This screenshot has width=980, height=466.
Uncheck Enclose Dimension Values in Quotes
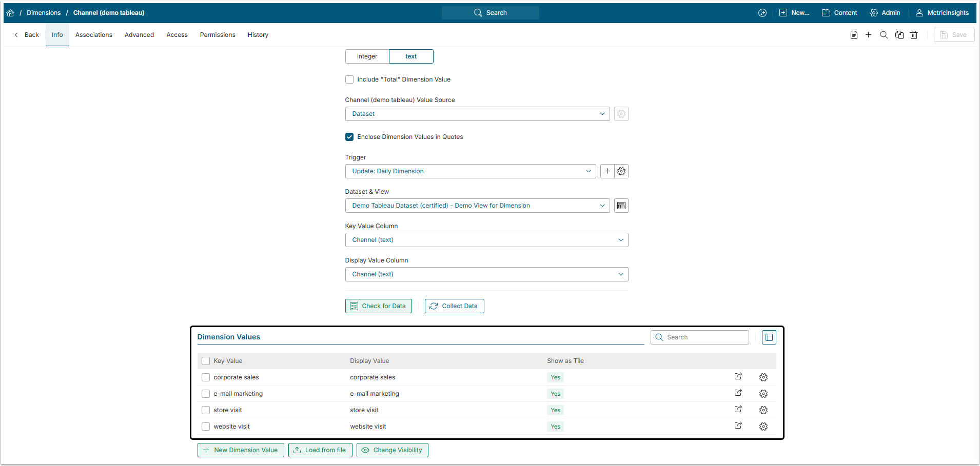click(x=349, y=137)
